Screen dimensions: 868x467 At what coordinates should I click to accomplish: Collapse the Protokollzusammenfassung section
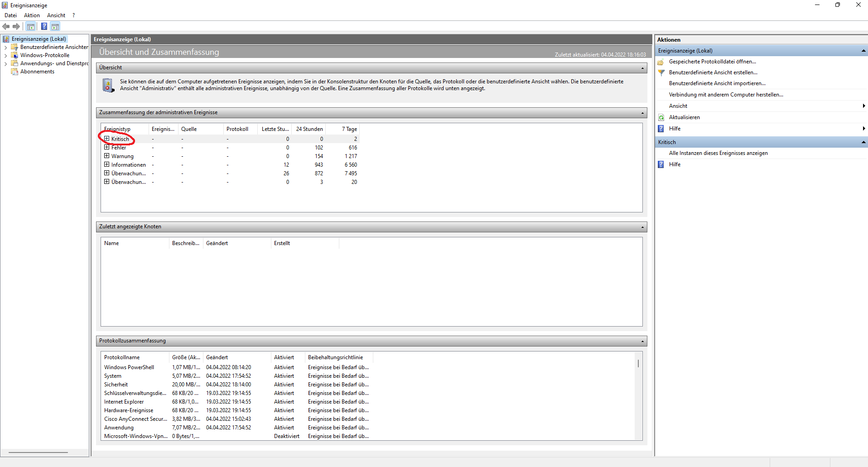[642, 341]
